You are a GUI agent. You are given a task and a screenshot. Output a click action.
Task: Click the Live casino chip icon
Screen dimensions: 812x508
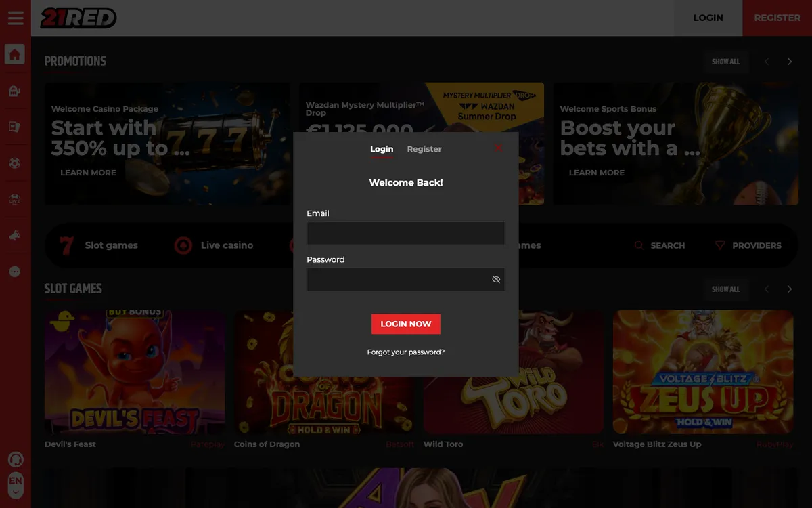[183, 245]
